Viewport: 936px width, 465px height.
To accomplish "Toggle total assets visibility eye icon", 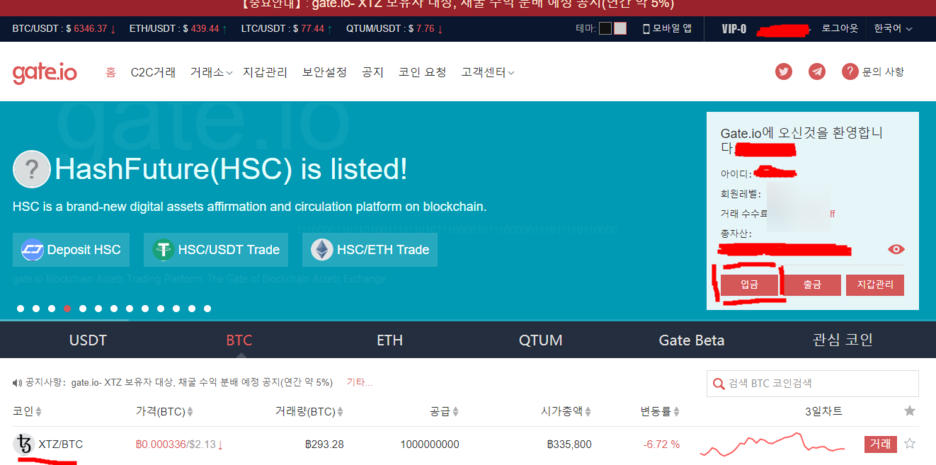I will 896,250.
